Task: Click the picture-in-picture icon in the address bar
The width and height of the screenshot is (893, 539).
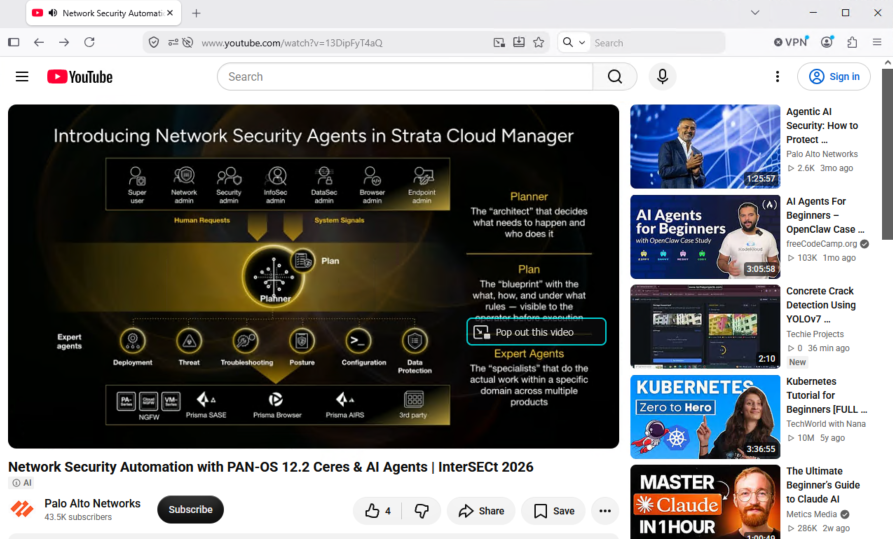Action: tap(499, 42)
